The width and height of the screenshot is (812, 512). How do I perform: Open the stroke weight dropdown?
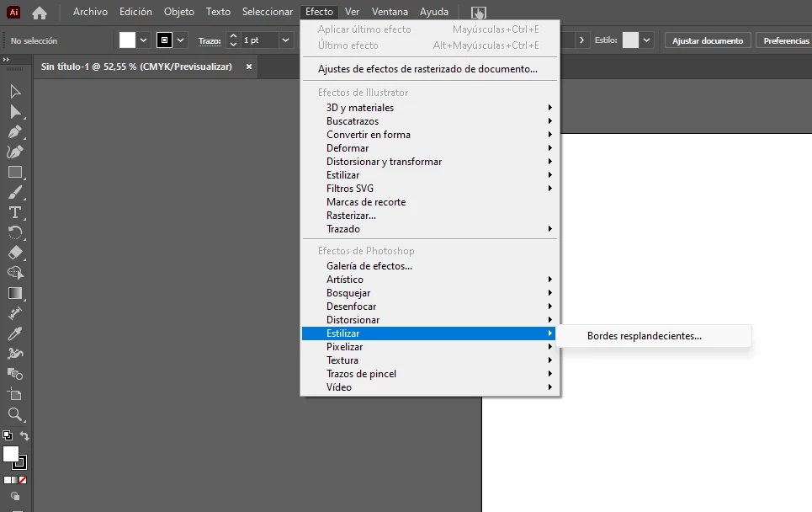pos(285,40)
